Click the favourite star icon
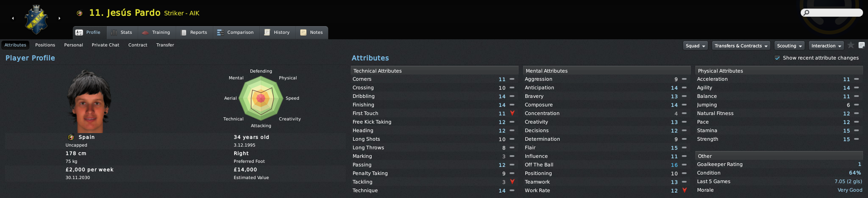The width and height of the screenshot is (868, 198). point(851,45)
